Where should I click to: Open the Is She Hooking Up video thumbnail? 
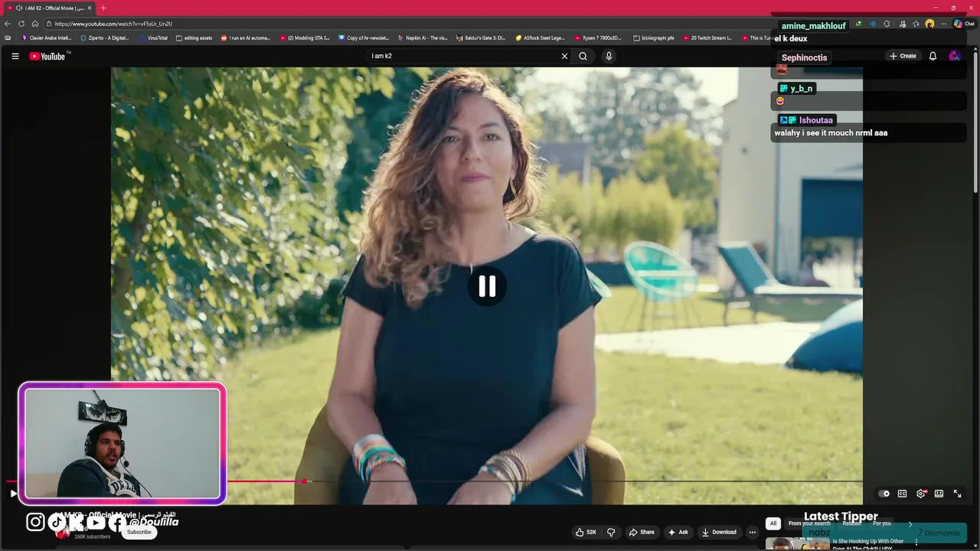[x=797, y=544]
